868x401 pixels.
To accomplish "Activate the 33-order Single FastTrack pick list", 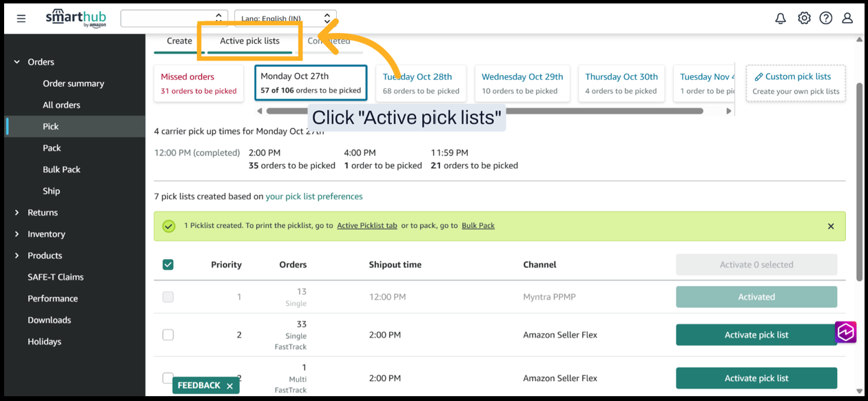I will click(x=756, y=335).
